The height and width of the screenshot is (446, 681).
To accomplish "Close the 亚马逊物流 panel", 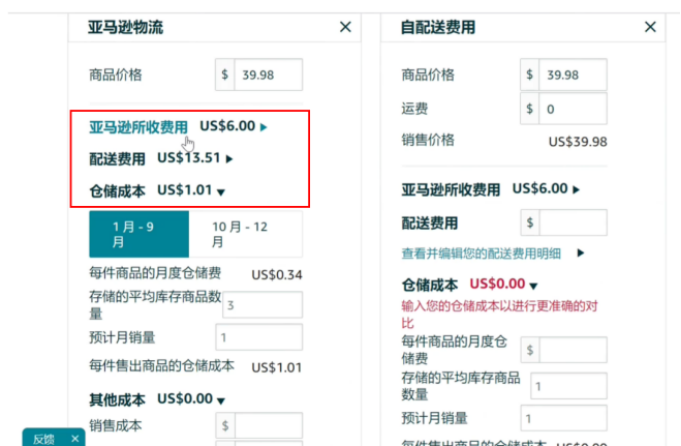I will (x=345, y=27).
